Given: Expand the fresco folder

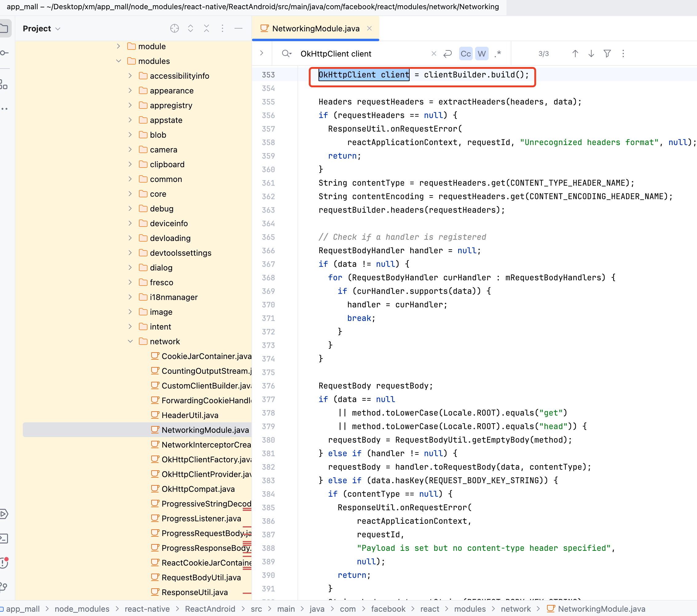Looking at the screenshot, I should (130, 282).
